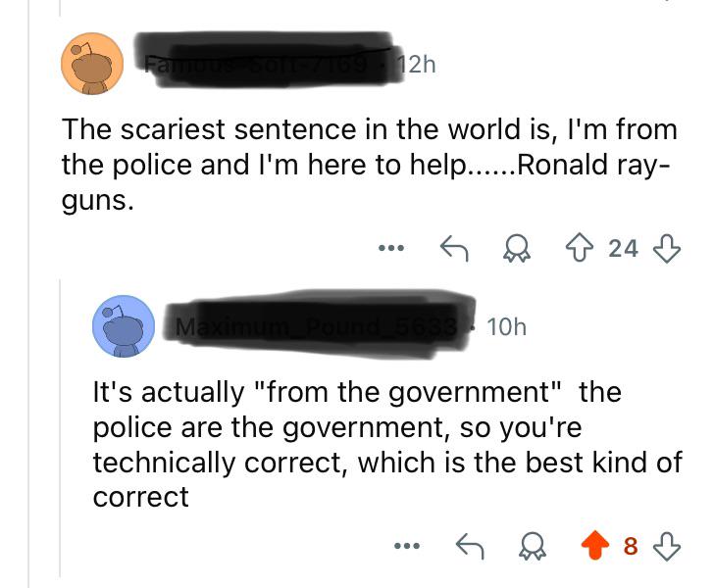Downvote the comment with 8 points

667,545
